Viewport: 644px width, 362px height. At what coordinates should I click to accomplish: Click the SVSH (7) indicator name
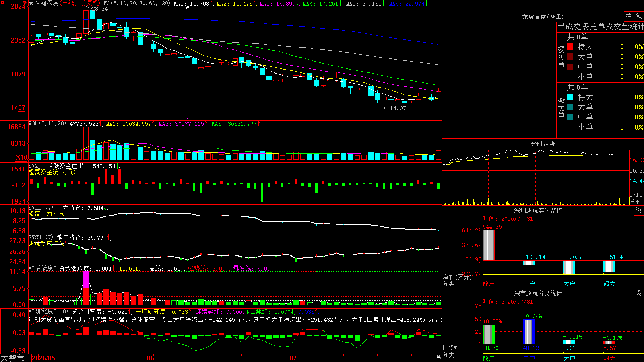pyautogui.click(x=41, y=237)
